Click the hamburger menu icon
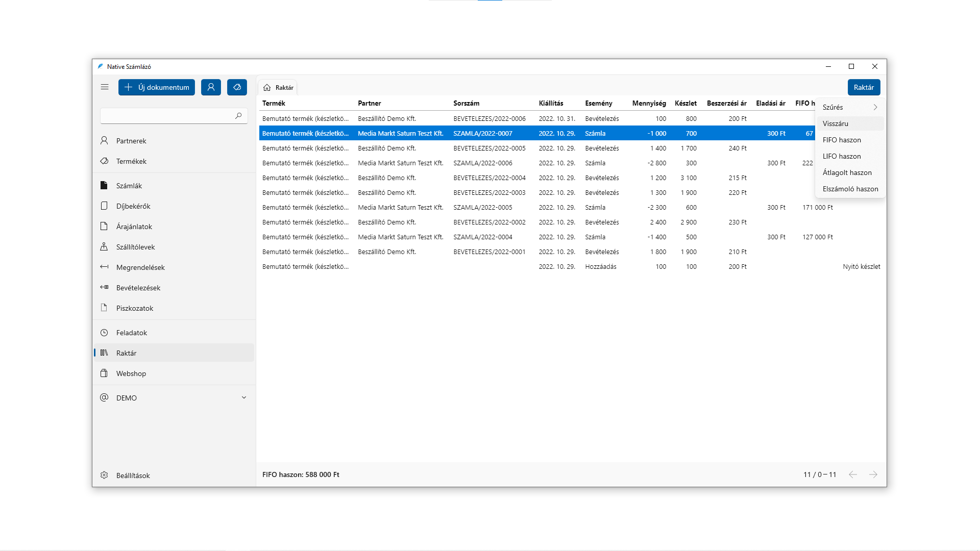Viewport: 980px width, 551px height. coord(105,87)
